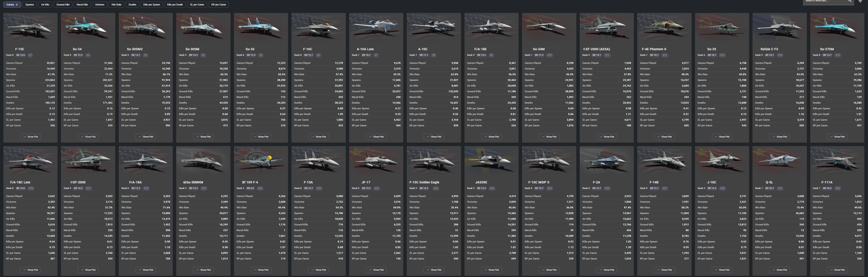
Task: Sort by Games descending chip
Action: 12,5
